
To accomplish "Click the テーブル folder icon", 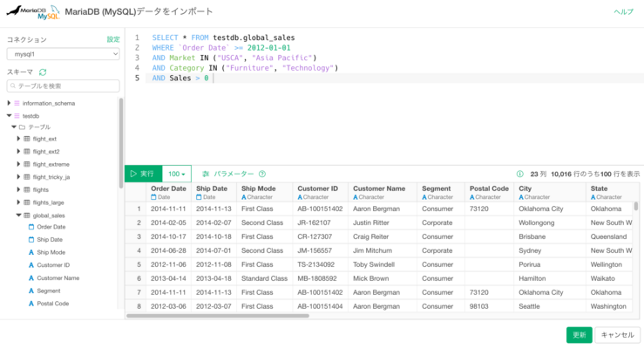I will click(22, 127).
